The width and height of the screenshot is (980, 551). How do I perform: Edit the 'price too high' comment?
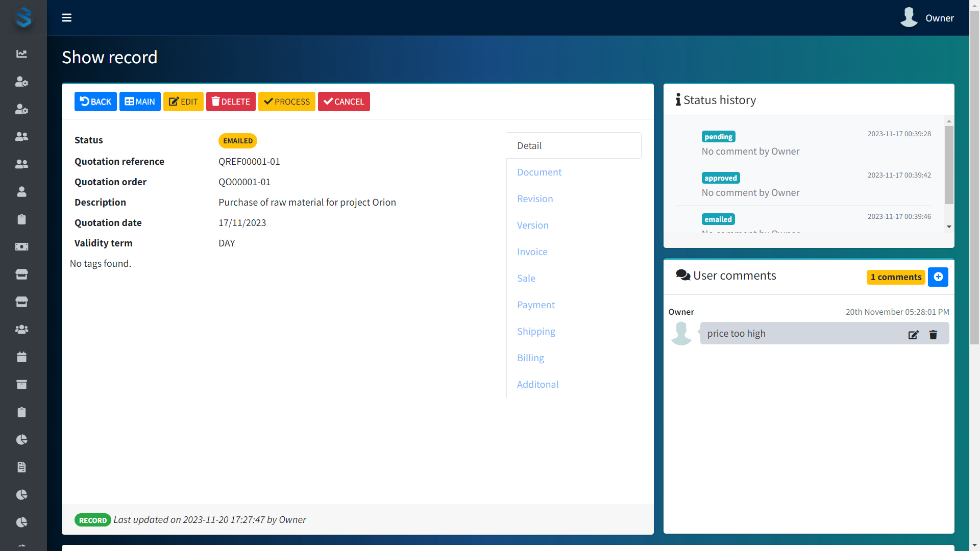[913, 335]
